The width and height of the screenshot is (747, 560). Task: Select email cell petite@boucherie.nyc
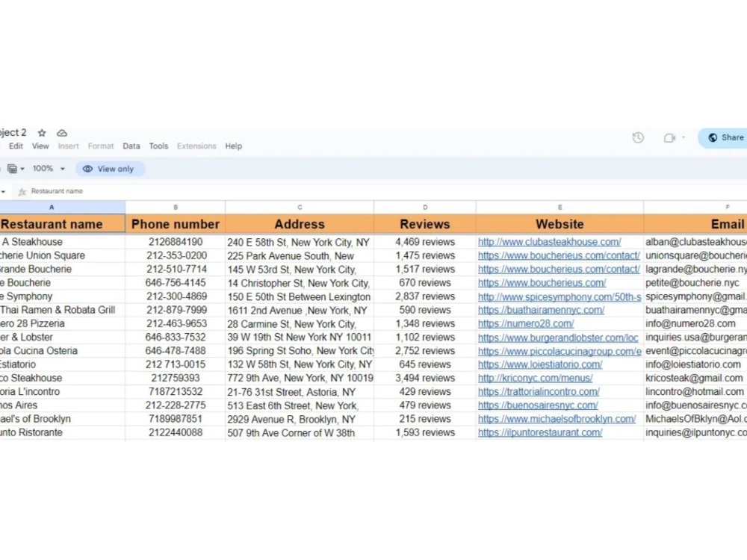point(695,283)
